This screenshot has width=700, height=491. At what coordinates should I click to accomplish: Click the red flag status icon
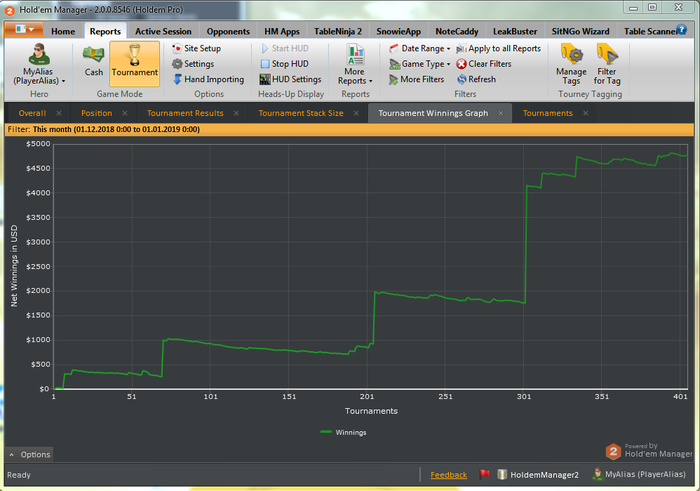point(484,474)
